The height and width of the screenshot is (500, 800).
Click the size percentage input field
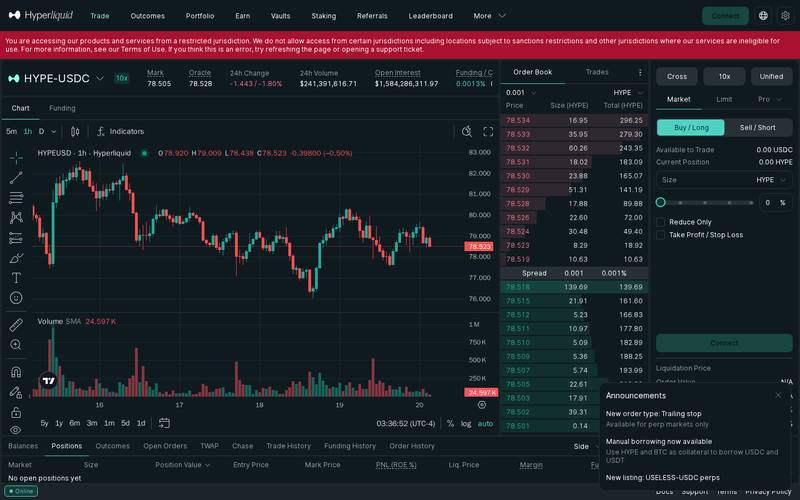[776, 203]
